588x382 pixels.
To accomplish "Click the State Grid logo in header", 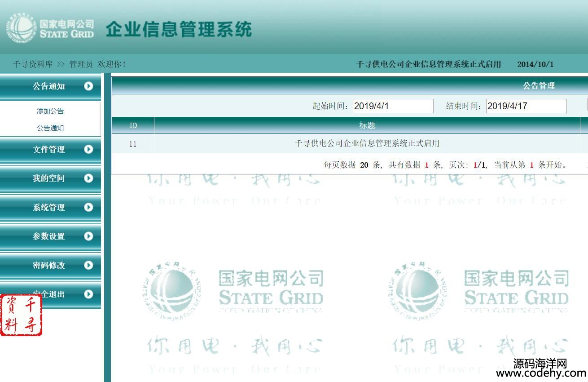I will (50, 29).
